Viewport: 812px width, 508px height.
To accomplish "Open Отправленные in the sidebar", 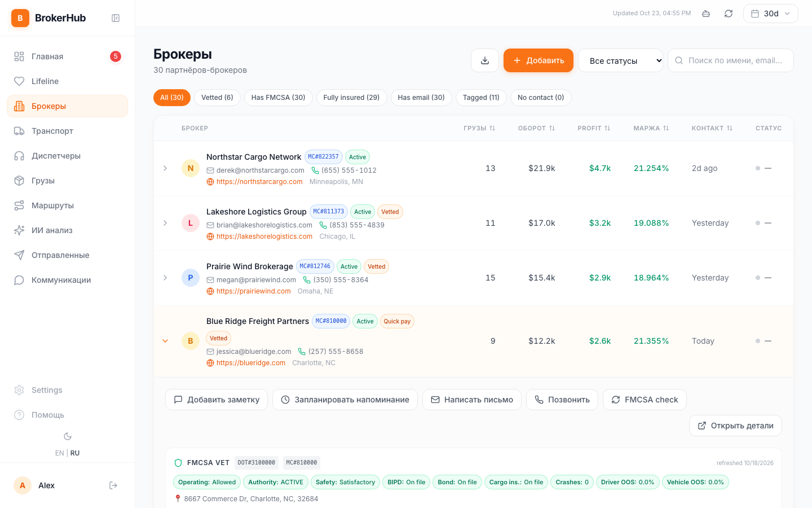I will [x=68, y=255].
